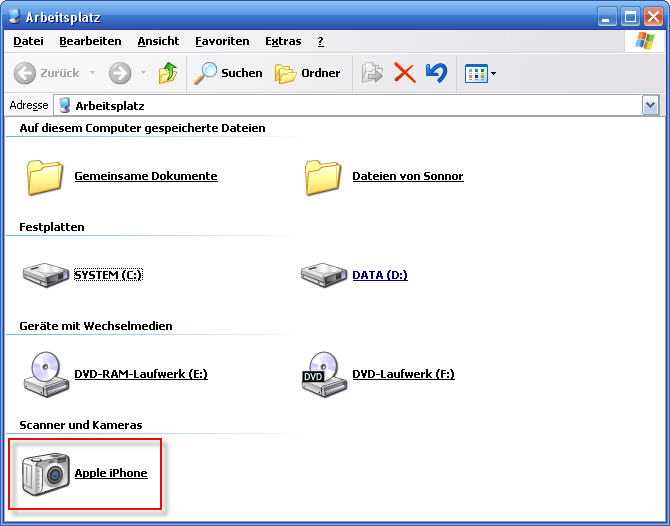Image resolution: width=670 pixels, height=526 pixels.
Task: Click the Dateien von Sonnor folder link
Action: click(x=408, y=176)
